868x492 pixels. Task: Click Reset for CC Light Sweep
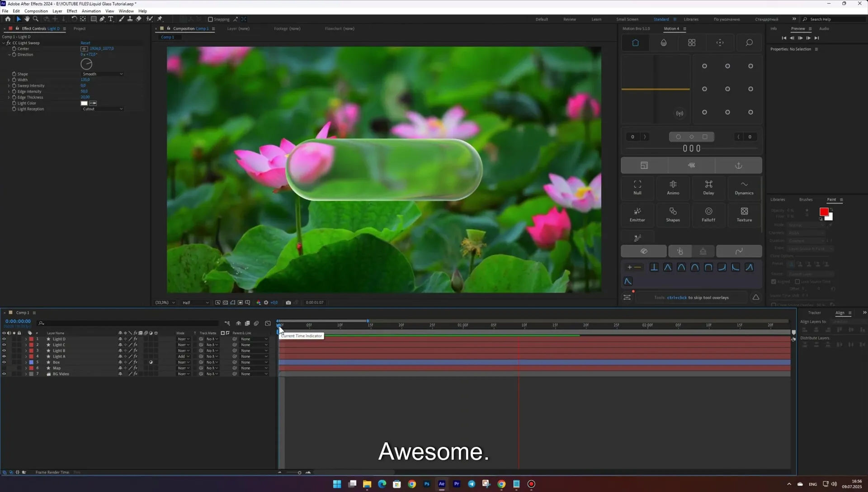click(x=85, y=43)
